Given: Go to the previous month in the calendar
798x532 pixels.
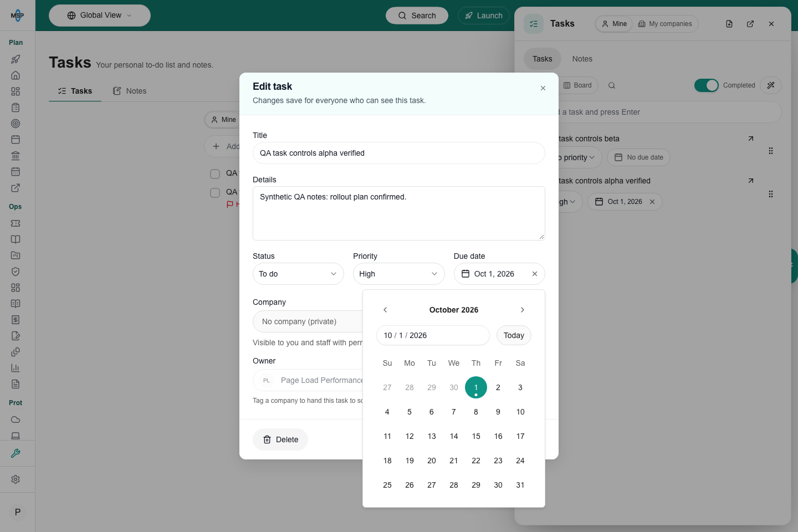Looking at the screenshot, I should coord(385,310).
